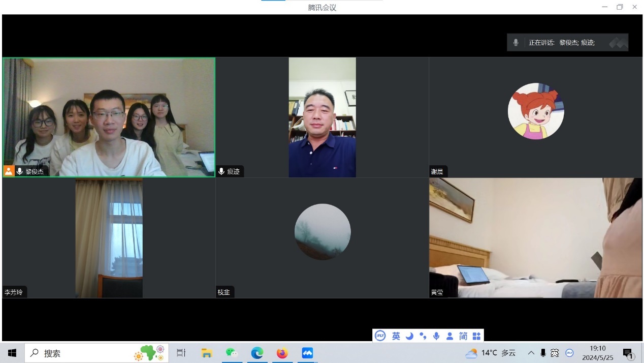Restore down the Tencent Meeting window

click(x=620, y=7)
